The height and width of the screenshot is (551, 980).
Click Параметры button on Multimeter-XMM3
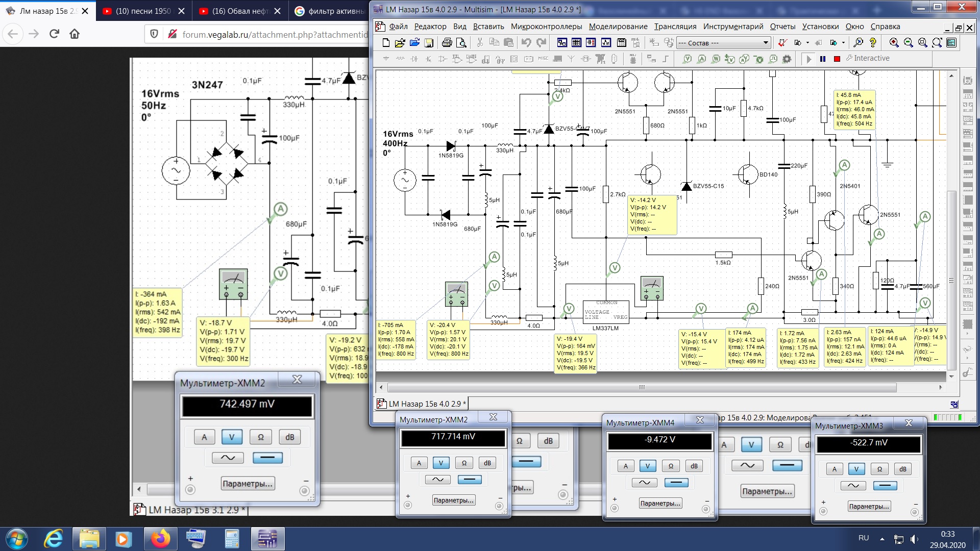coord(869,507)
